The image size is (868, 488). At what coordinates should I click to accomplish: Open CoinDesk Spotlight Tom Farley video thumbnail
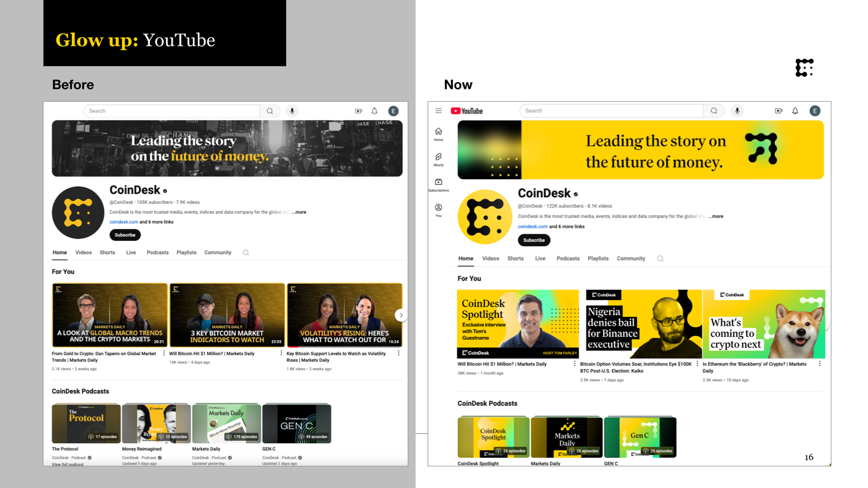[518, 324]
